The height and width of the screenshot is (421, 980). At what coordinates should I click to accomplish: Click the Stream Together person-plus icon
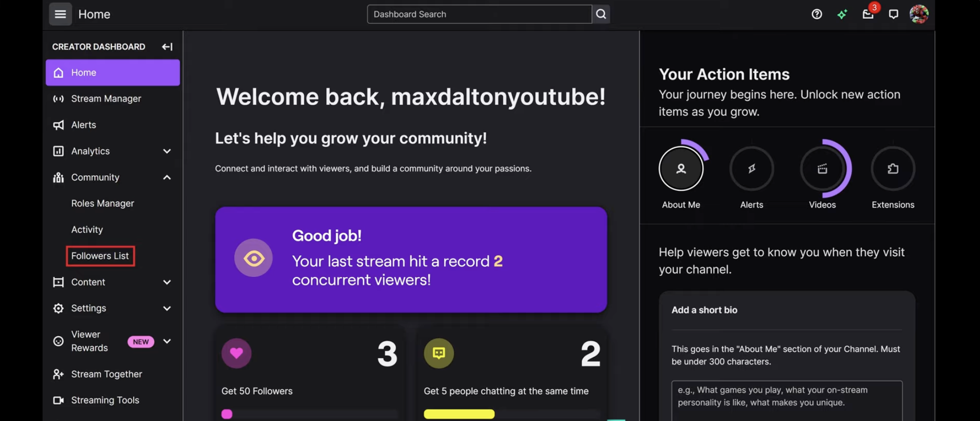tap(58, 374)
